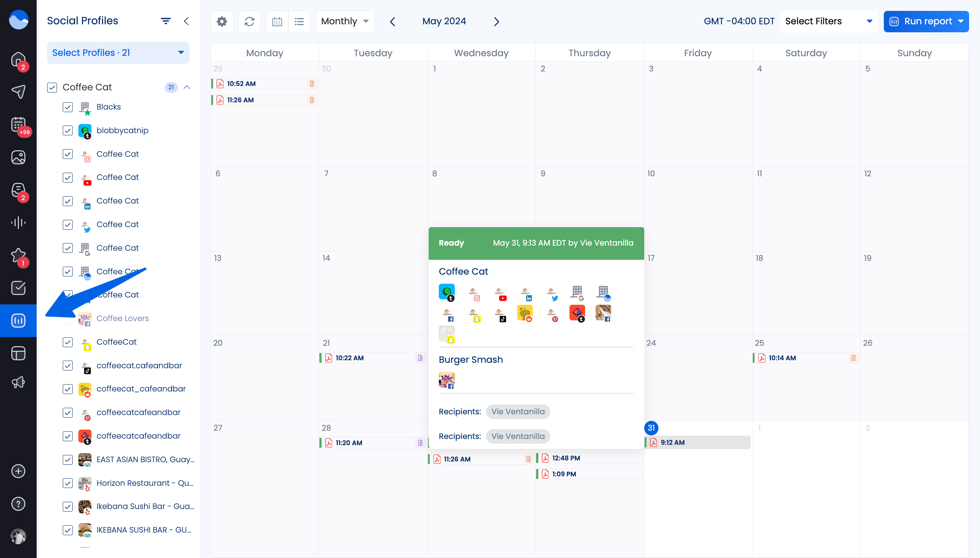Click the Reddit profile icon in popup
This screenshot has width=980, height=558.
coord(525,313)
